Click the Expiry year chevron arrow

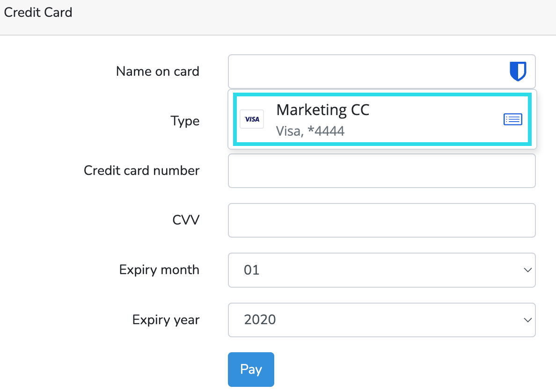click(x=527, y=320)
